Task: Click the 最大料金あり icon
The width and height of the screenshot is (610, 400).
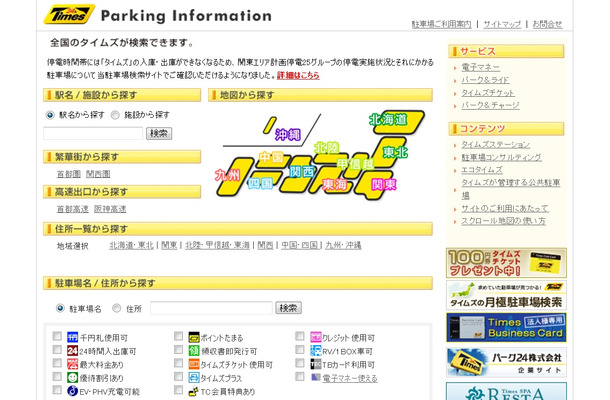Action: (72, 364)
